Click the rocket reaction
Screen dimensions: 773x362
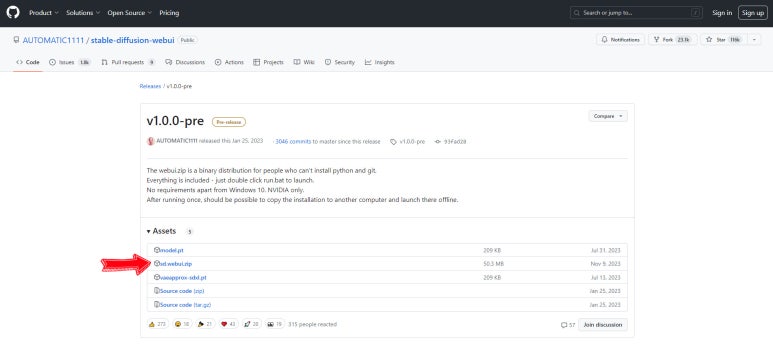(251, 324)
